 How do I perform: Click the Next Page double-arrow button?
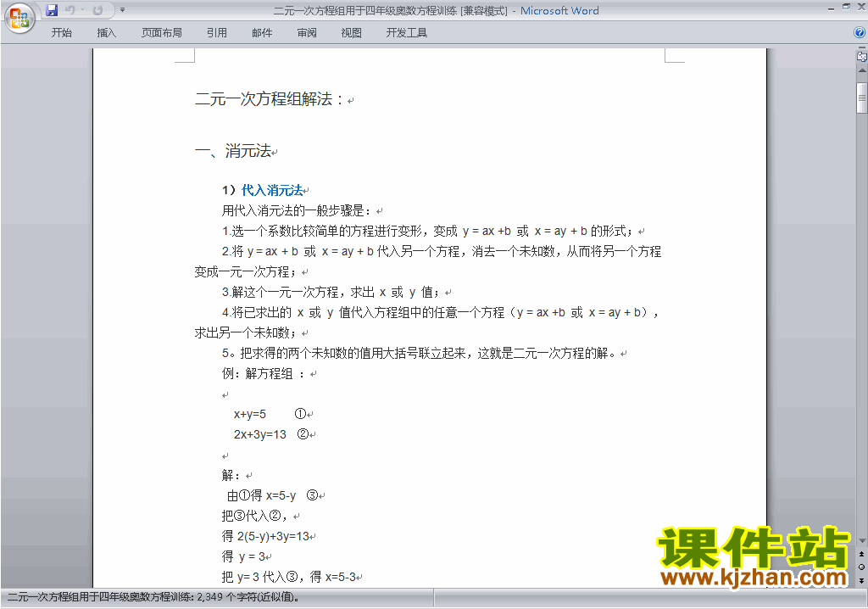coord(862,580)
